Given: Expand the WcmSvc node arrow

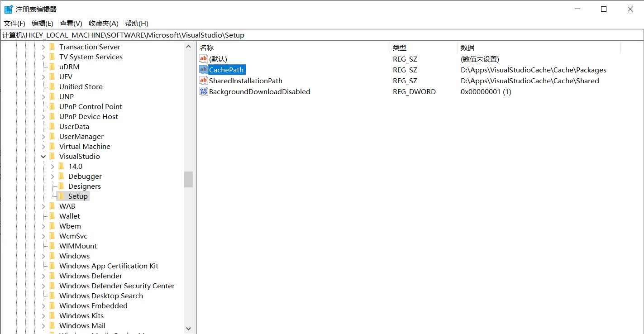Looking at the screenshot, I should (43, 236).
